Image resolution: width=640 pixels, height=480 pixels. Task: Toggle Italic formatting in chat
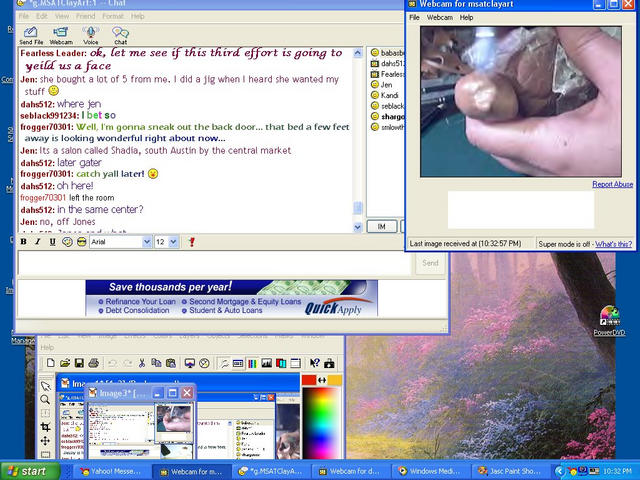(x=38, y=242)
